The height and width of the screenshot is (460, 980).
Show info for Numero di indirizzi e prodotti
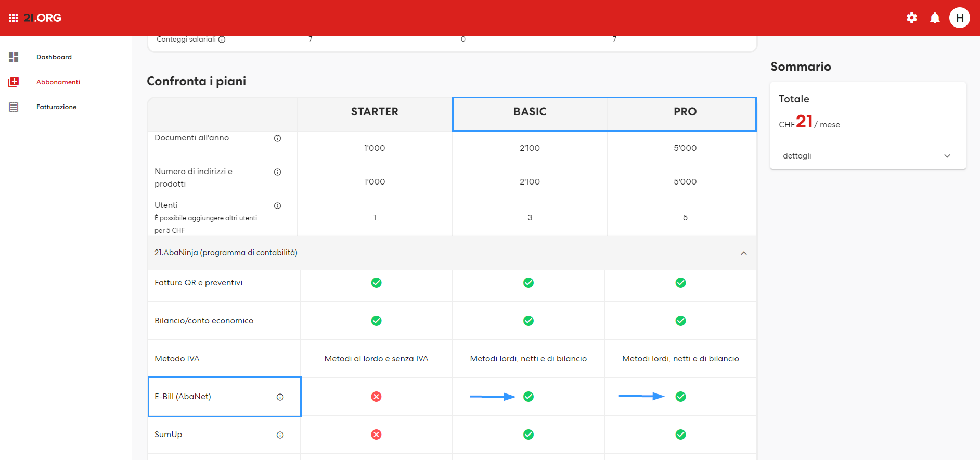277,172
